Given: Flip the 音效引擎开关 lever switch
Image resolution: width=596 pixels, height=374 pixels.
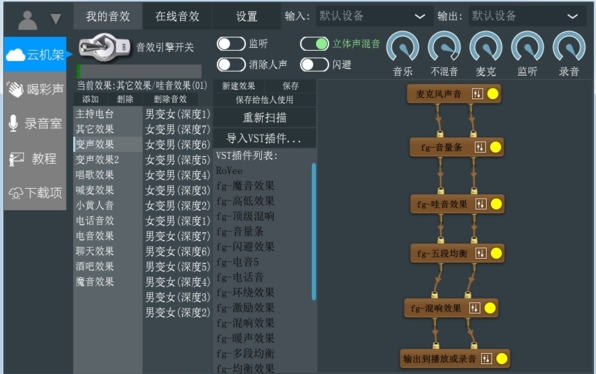Looking at the screenshot, I should (104, 48).
